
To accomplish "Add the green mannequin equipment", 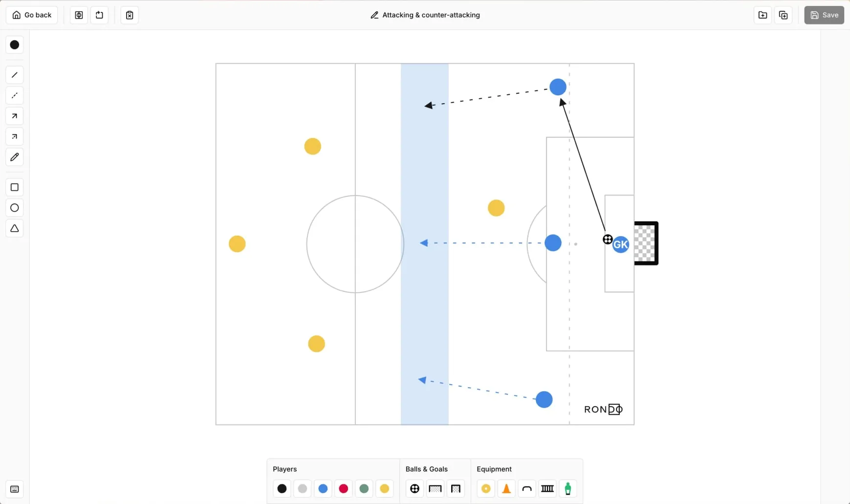I will 568,488.
